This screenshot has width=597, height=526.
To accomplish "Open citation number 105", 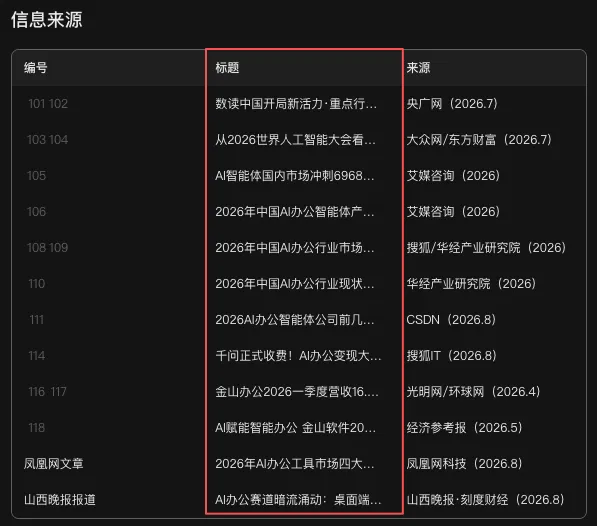I will point(37,176).
